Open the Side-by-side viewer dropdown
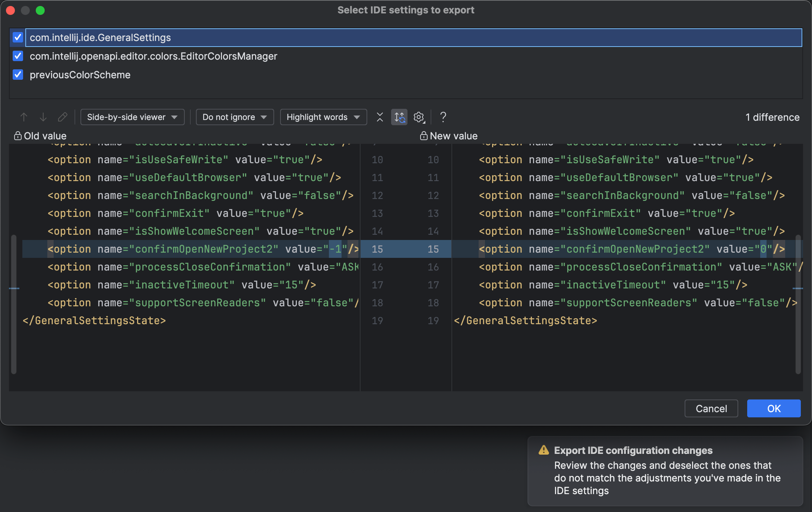Viewport: 812px width, 512px height. 132,117
